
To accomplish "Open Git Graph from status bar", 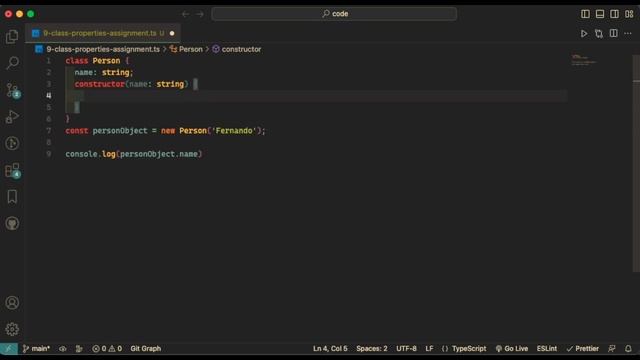I will tap(146, 349).
